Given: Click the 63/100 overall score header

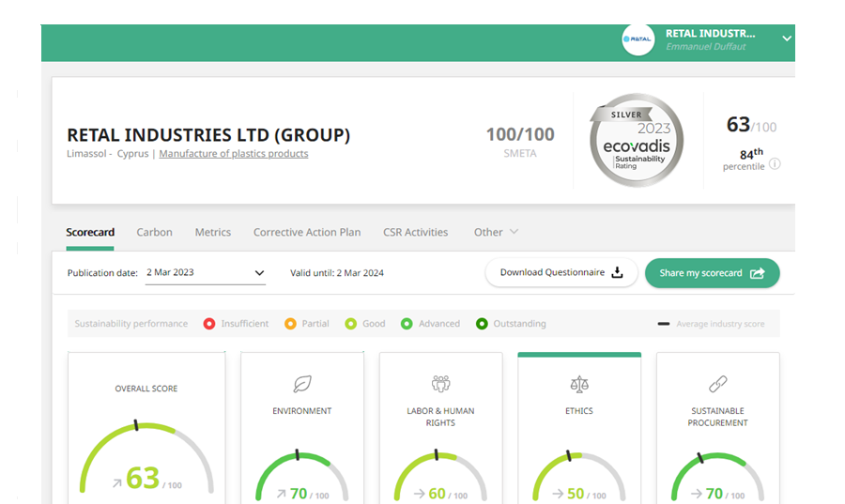Looking at the screenshot, I should click(751, 125).
